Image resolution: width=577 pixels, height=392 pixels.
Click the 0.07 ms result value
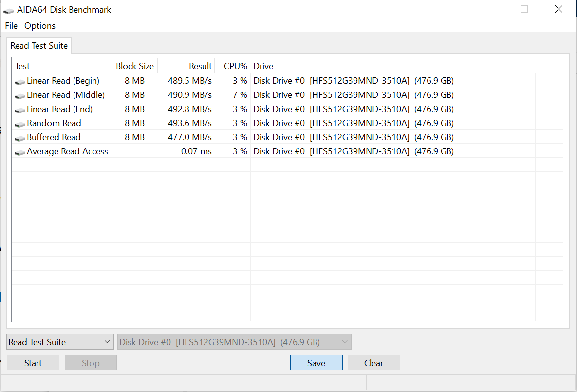coord(197,151)
